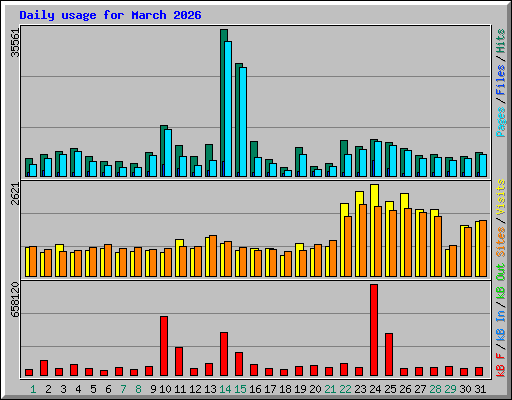Select the day 30 x-axis label
This screenshot has height=400, width=512.
(465, 389)
